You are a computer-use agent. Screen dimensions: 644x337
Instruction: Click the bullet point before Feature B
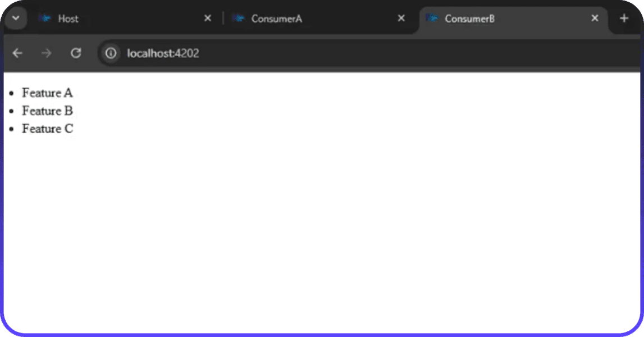tap(11, 112)
